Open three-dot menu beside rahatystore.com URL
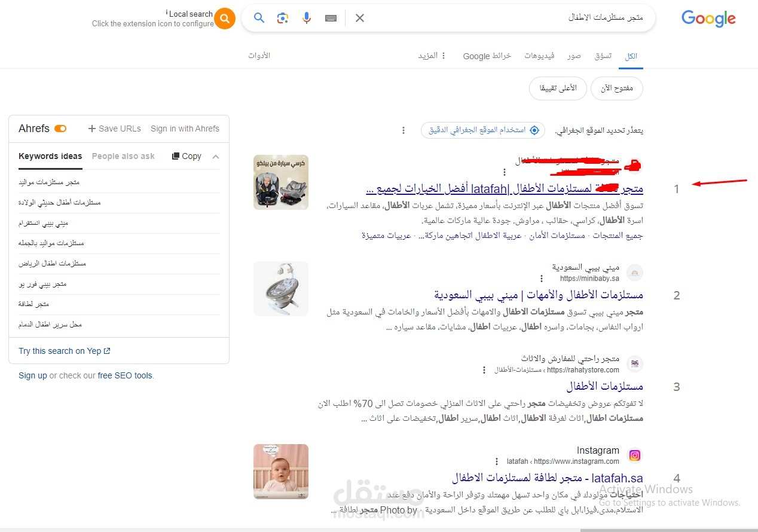This screenshot has width=758, height=532. tap(484, 370)
